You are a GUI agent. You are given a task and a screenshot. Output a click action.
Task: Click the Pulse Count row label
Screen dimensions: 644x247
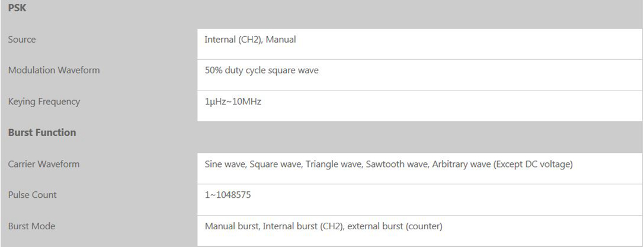click(33, 195)
